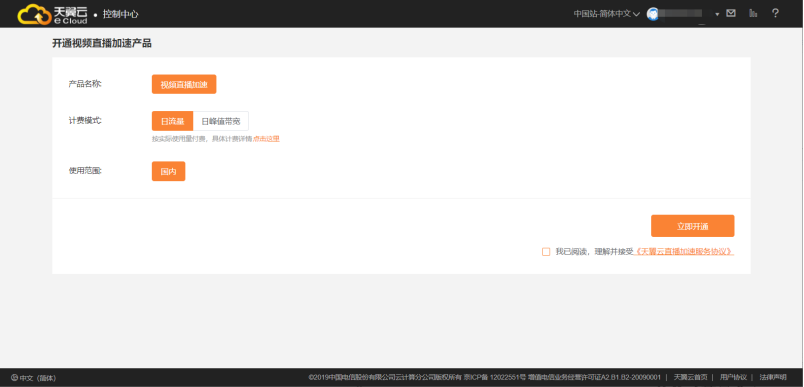Click the 产品名称 label
Image resolution: width=804 pixels, height=387 pixels.
(x=85, y=84)
